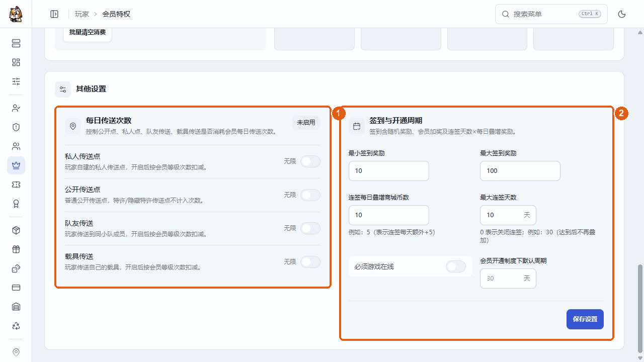Click 会员特权 breadcrumb item

coord(116,14)
